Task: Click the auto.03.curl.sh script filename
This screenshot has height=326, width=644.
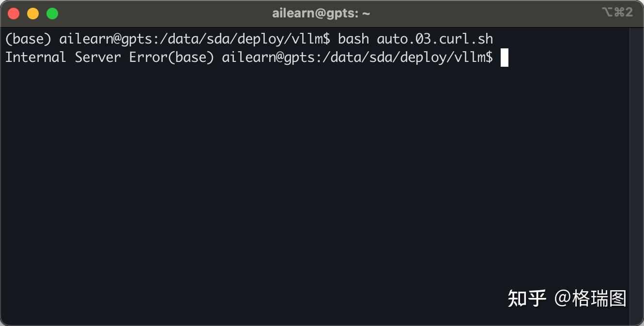Action: (435, 38)
